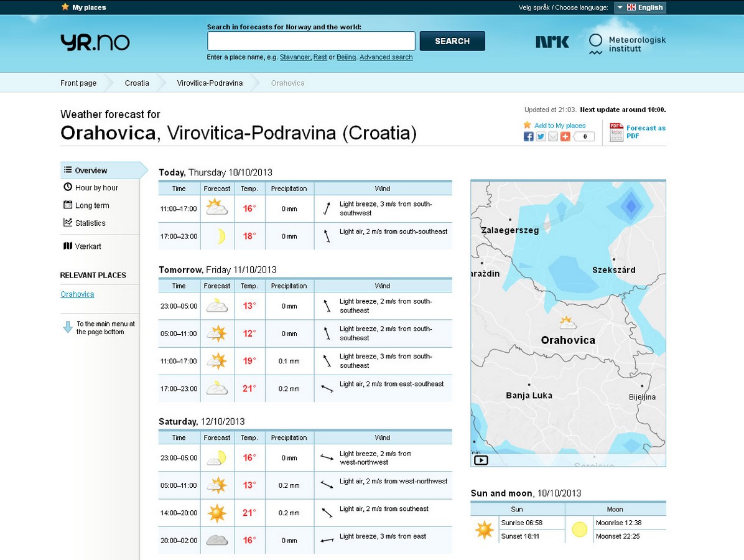Go to Virovitica-Podravina breadcrumb
This screenshot has width=744, height=560.
click(210, 83)
